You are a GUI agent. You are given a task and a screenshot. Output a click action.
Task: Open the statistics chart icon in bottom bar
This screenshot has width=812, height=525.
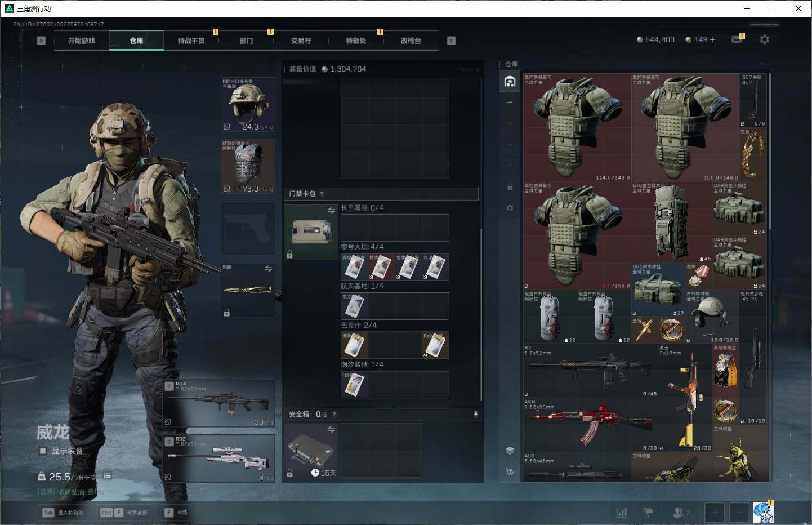tap(622, 513)
